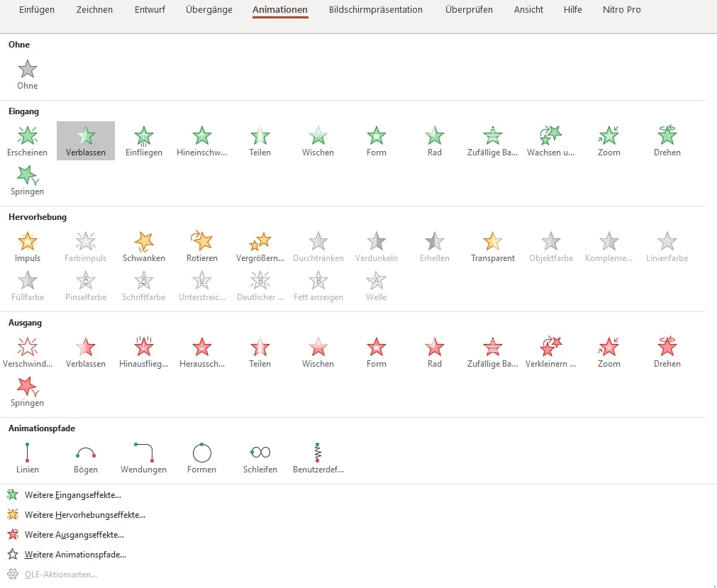This screenshot has height=588, width=717.
Task: Pick the 'Linien' motion path
Action: (x=28, y=457)
